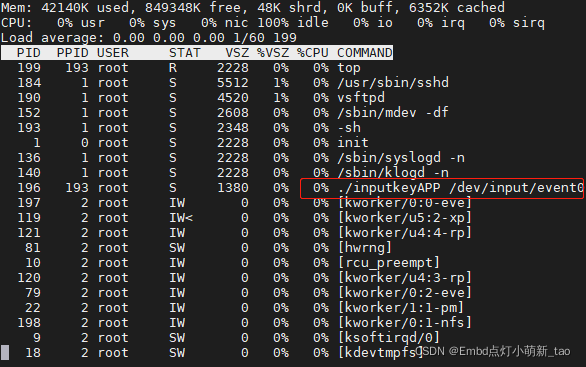
Task: Click the [kworker/0:2-eve] process
Action: point(405,293)
